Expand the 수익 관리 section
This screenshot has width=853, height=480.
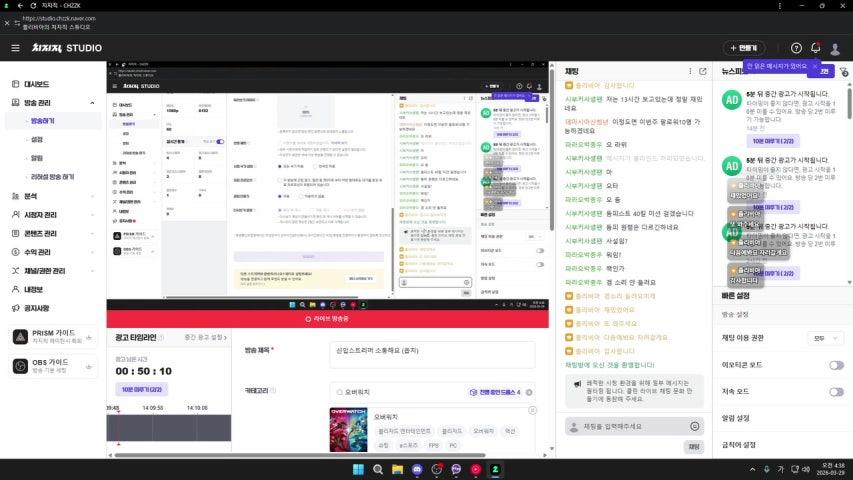[x=92, y=253]
